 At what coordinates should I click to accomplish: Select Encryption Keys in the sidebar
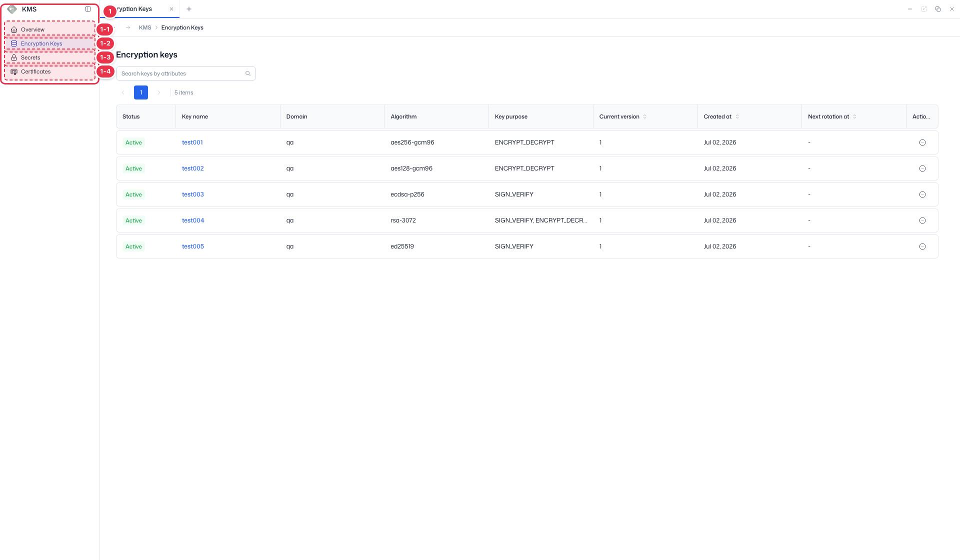(x=49, y=43)
